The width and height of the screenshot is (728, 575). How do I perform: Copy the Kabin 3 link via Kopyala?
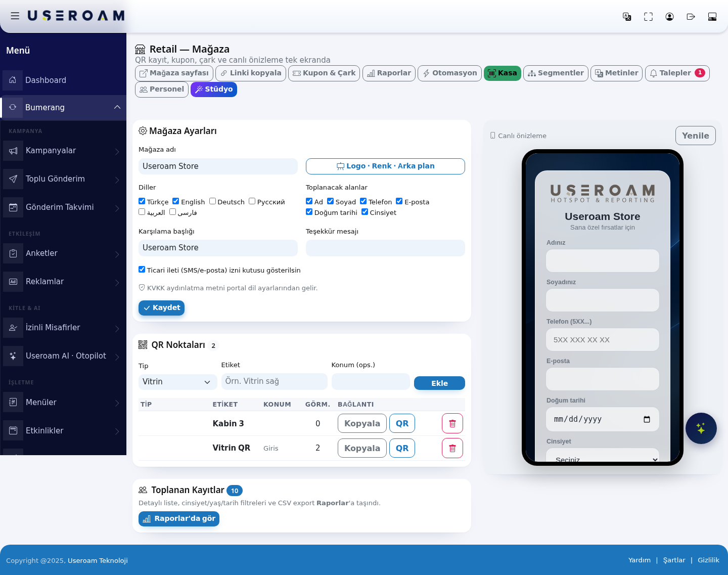click(362, 423)
